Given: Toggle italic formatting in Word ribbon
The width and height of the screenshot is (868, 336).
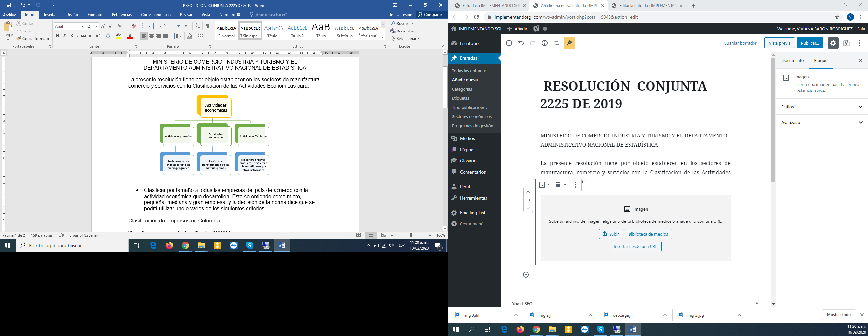Looking at the screenshot, I should 65,36.
